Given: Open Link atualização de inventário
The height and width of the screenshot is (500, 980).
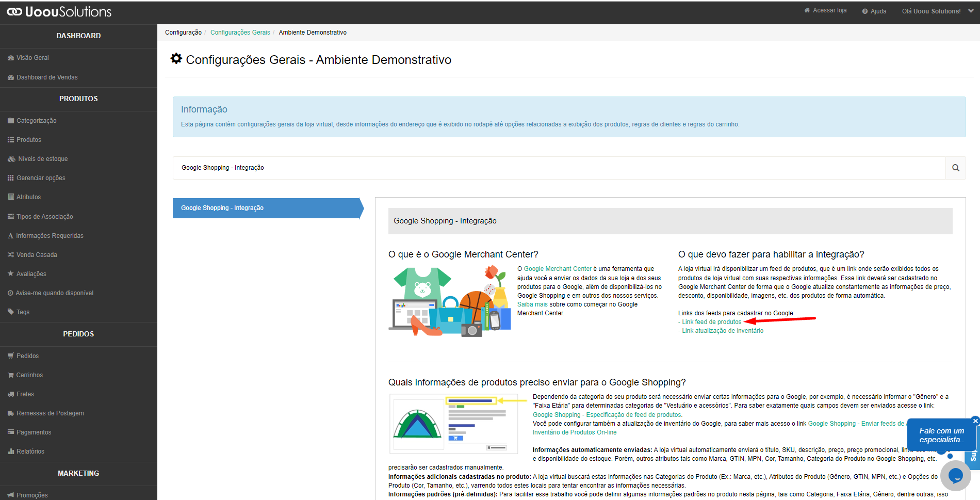Looking at the screenshot, I should (723, 331).
